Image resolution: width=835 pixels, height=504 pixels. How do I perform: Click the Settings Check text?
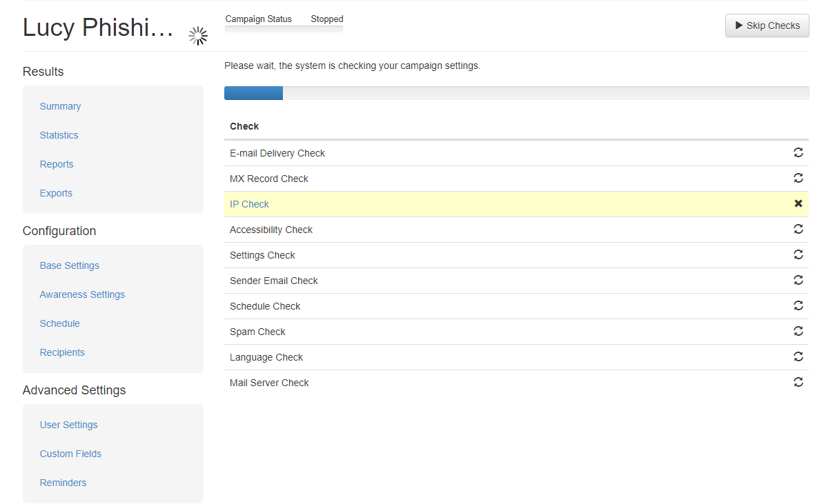click(262, 255)
